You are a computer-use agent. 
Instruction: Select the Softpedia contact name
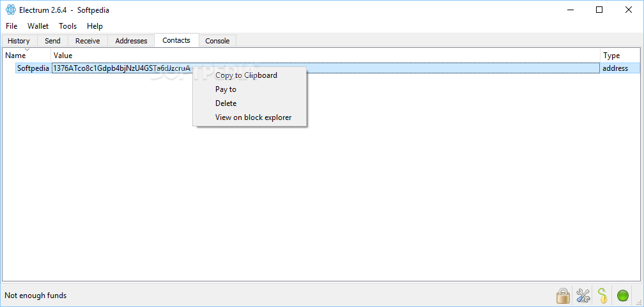33,68
